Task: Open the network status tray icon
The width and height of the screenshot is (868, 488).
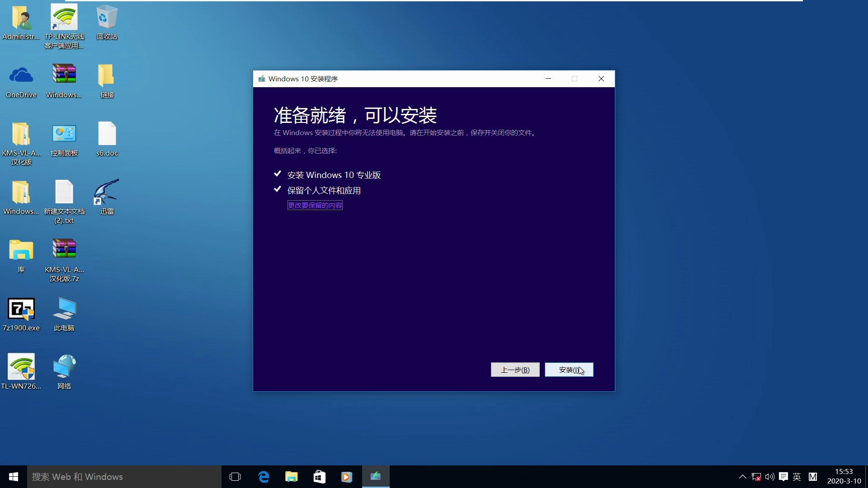Action: pos(756,477)
